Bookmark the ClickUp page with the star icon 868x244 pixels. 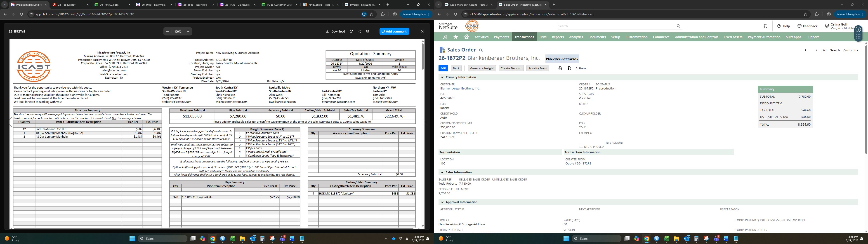(x=372, y=14)
